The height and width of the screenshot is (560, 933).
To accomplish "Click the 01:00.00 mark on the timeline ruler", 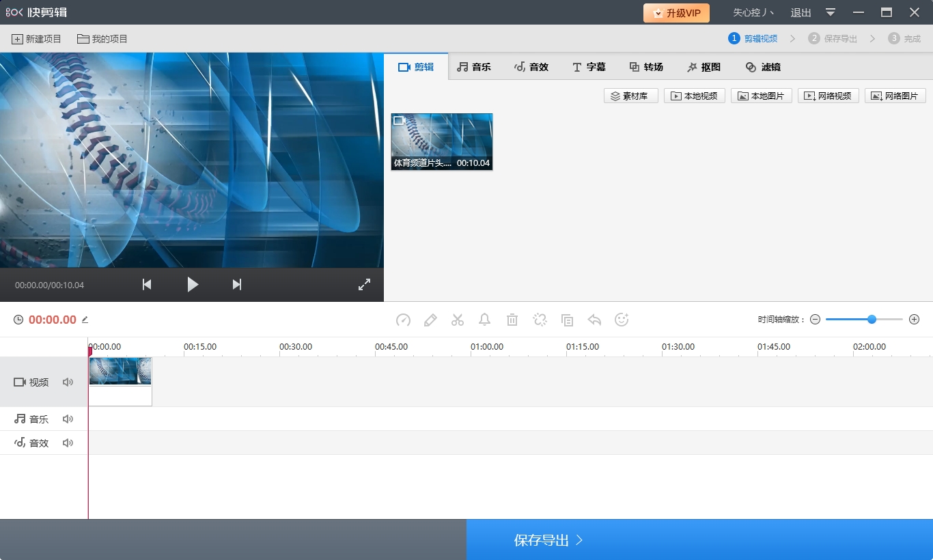I will point(487,347).
